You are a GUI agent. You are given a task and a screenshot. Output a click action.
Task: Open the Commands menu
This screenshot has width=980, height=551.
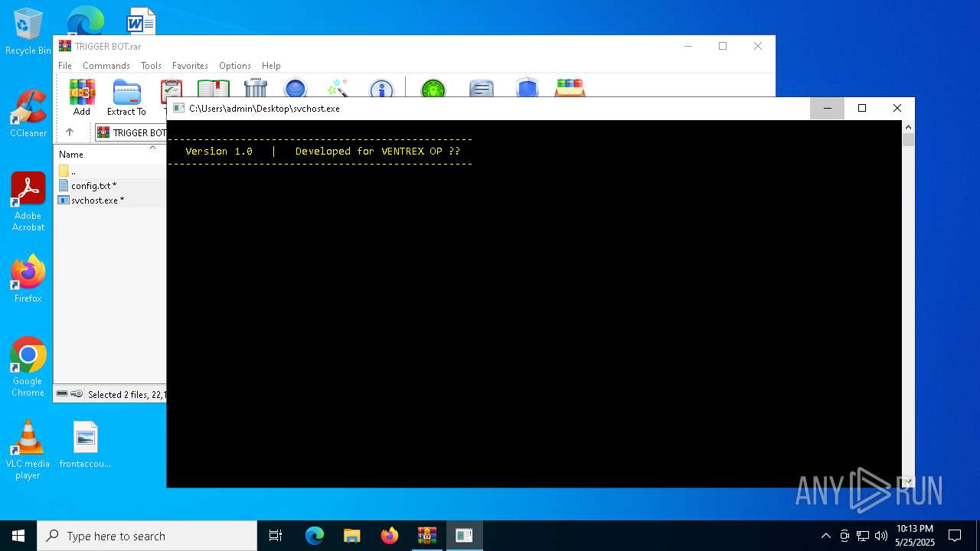[x=106, y=66]
